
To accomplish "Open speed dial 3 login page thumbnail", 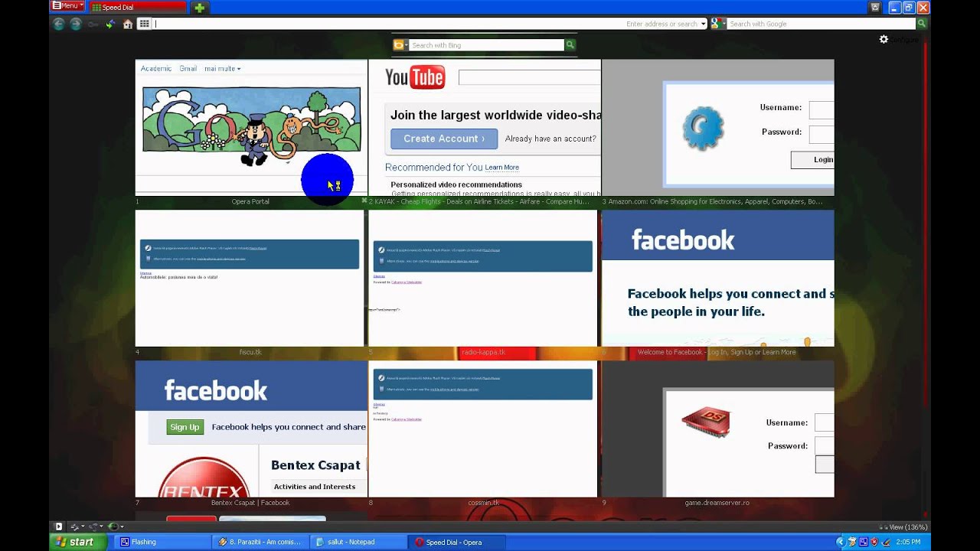I will click(717, 127).
